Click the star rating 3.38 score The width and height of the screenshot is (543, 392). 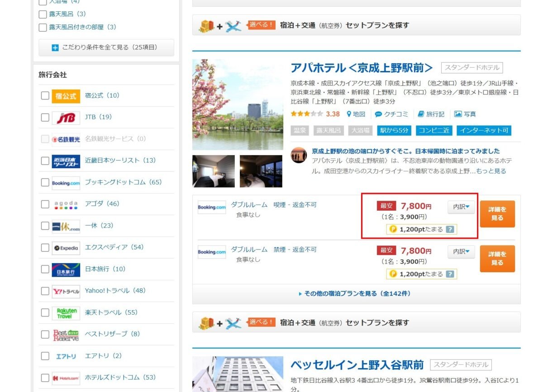333,114
